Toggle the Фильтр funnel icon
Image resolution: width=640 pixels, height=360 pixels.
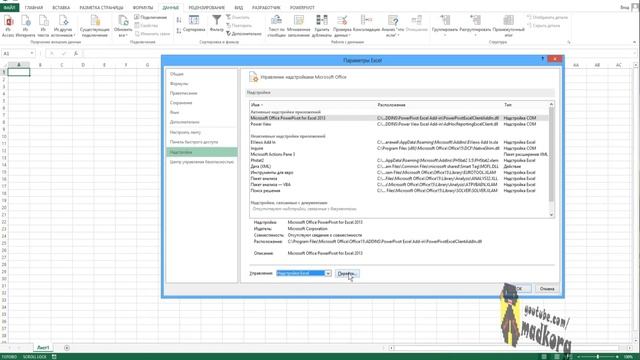pos(217,24)
